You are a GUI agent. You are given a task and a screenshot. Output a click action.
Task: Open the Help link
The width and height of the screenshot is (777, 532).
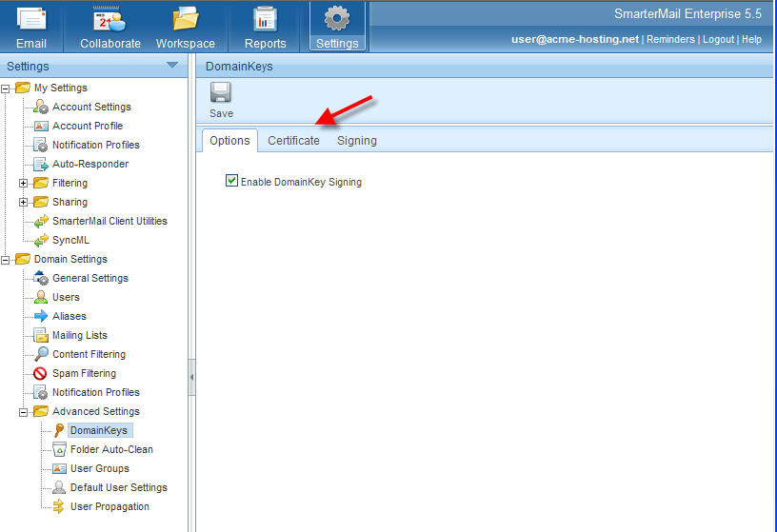[751, 39]
